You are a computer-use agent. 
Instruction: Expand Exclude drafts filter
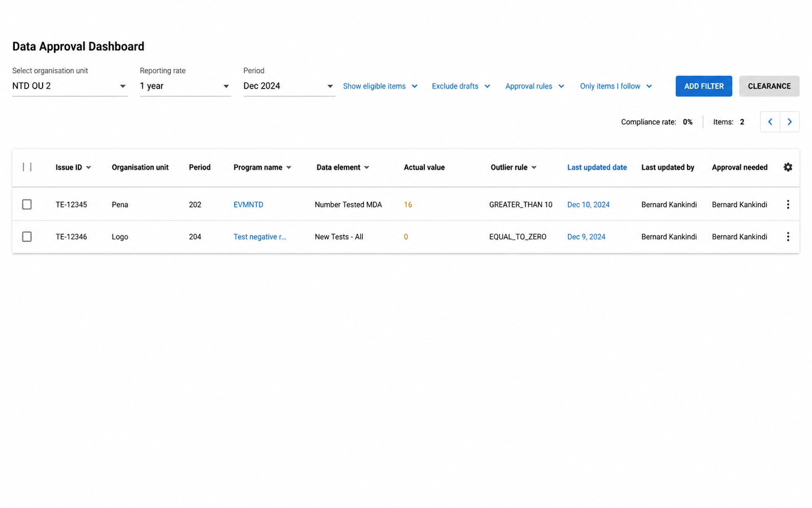[x=460, y=86]
